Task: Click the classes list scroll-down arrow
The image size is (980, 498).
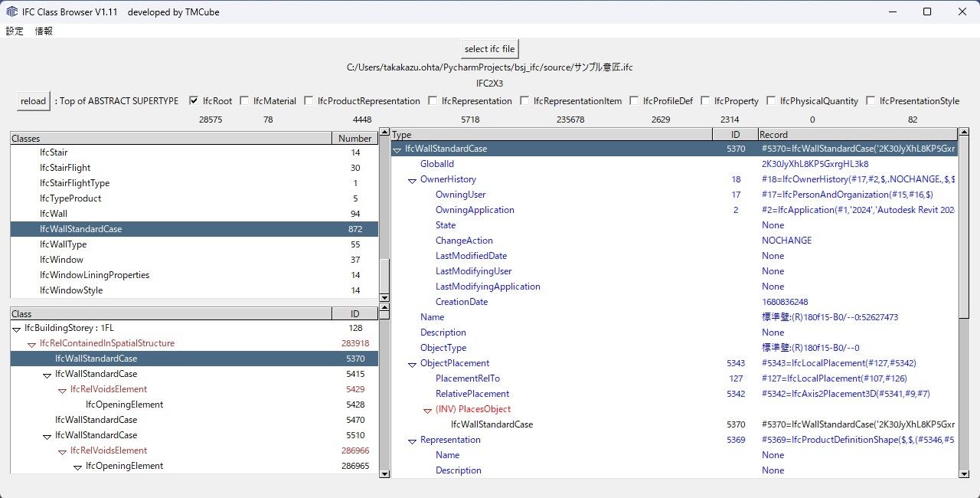Action: 384,297
